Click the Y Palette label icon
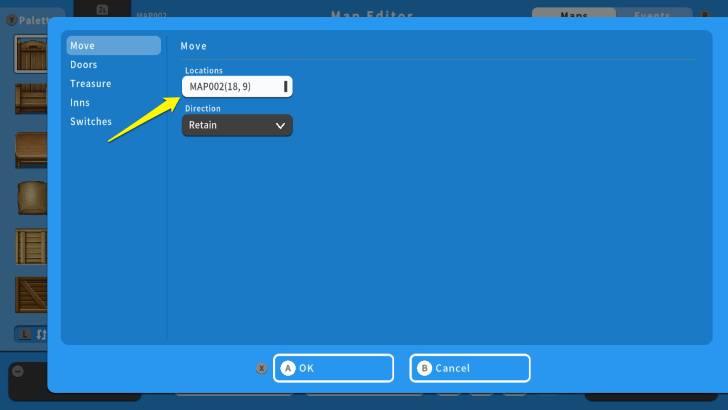Viewport: 728px width, 410px height. tap(12, 20)
